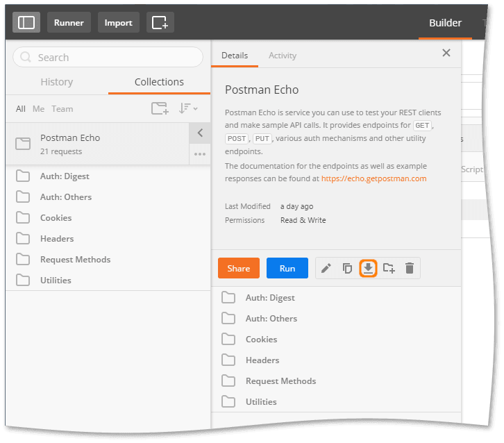Collapse the Postman Echo details panel arrow
The height and width of the screenshot is (443, 504).
pyautogui.click(x=200, y=133)
